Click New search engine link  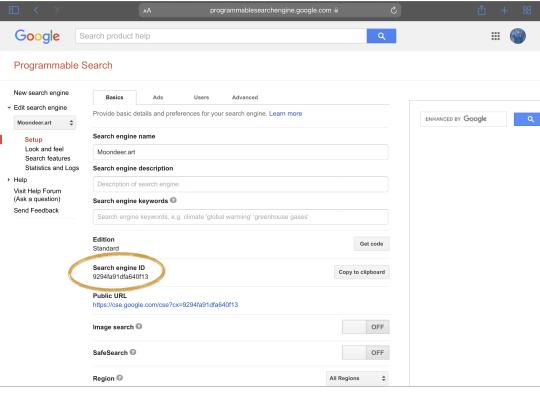pyautogui.click(x=41, y=93)
